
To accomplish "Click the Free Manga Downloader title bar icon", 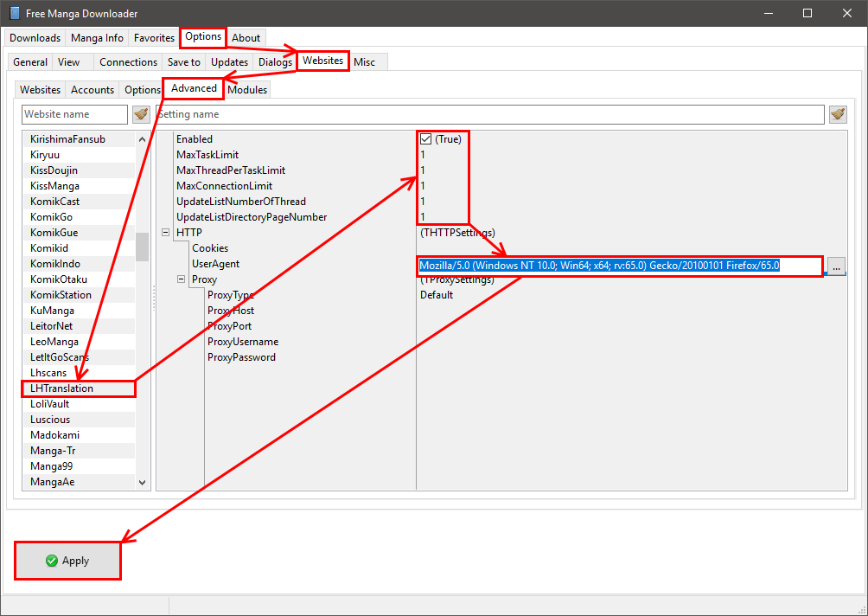I will tap(15, 13).
